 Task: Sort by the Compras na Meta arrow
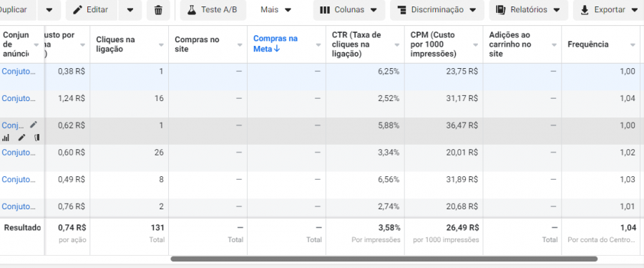point(277,49)
